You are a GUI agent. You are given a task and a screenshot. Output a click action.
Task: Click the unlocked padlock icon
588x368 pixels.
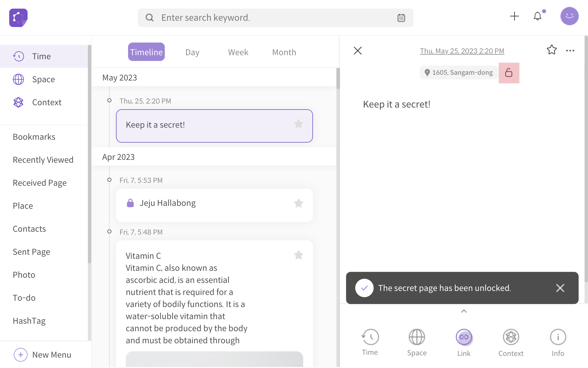(509, 73)
